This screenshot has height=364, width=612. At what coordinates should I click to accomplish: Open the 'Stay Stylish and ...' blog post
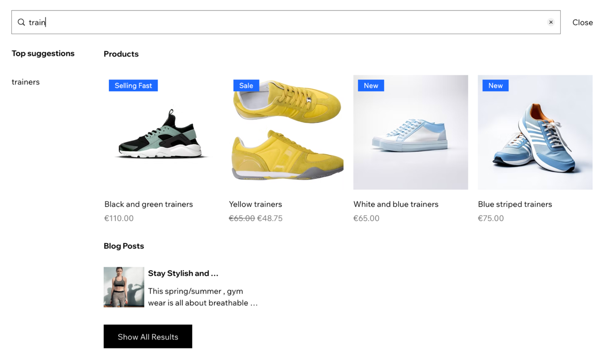point(183,273)
